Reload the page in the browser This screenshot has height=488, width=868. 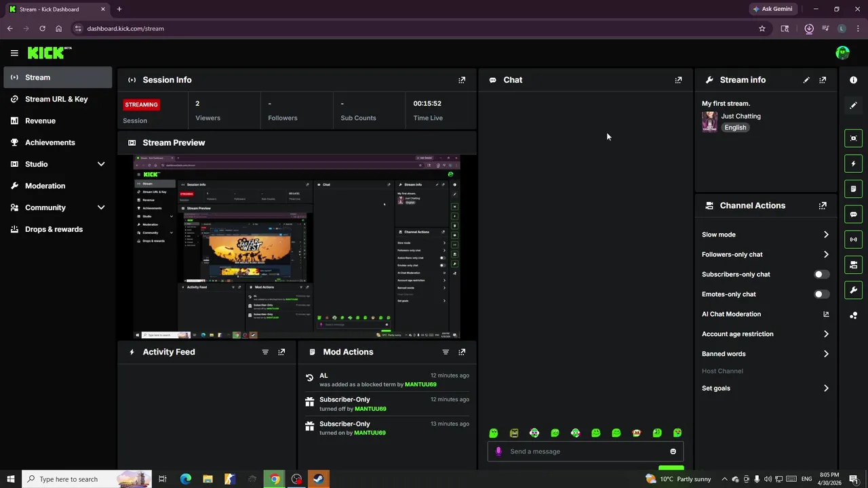tap(42, 28)
